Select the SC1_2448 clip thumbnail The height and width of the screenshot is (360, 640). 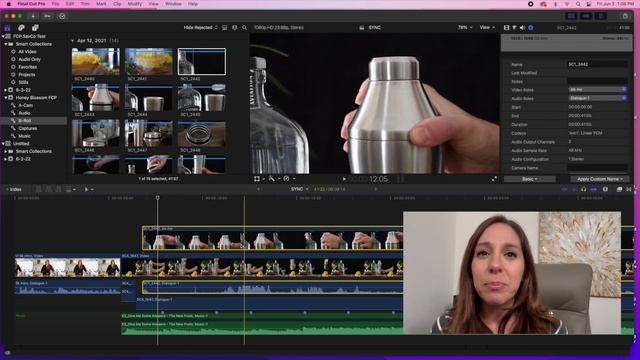click(202, 133)
